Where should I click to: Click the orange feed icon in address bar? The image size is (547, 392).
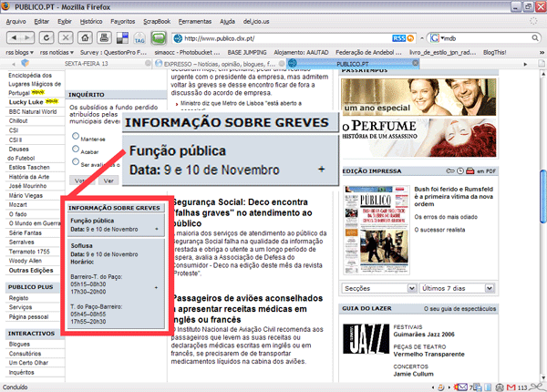pyautogui.click(x=410, y=38)
